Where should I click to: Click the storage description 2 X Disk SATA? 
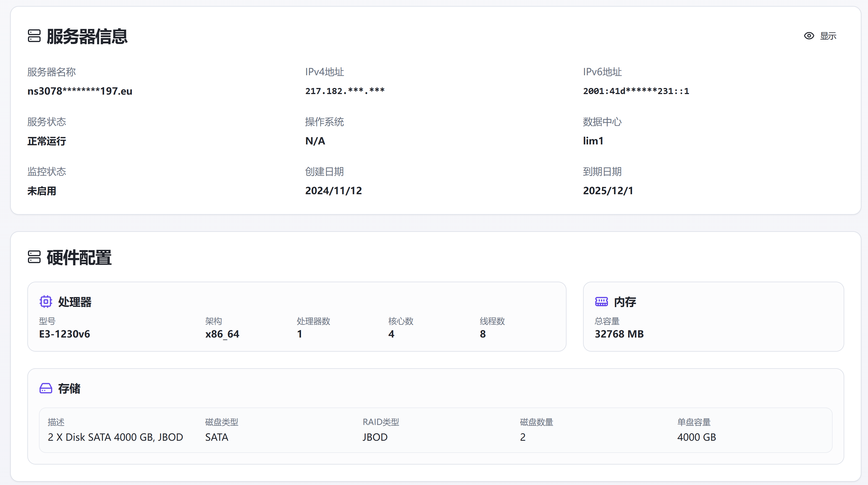pyautogui.click(x=115, y=437)
